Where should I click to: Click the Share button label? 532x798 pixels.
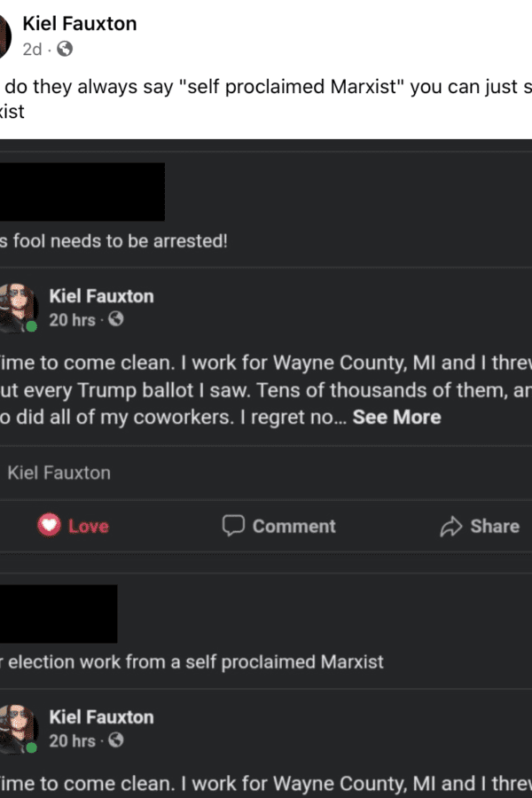(495, 527)
